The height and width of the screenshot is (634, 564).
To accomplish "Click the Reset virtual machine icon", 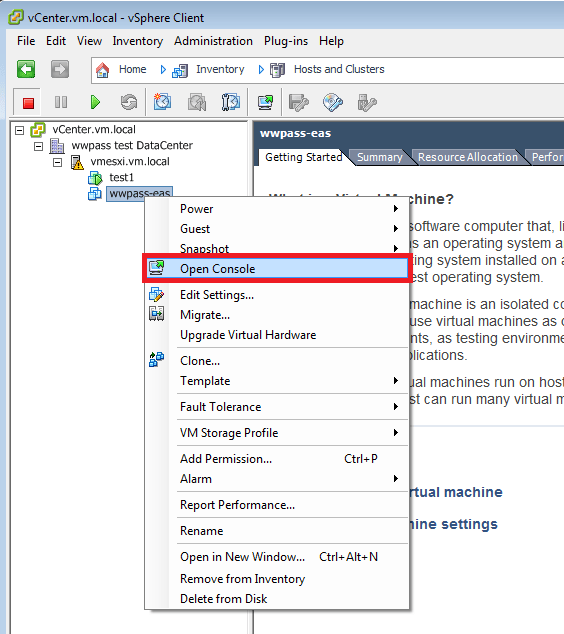I will click(129, 102).
